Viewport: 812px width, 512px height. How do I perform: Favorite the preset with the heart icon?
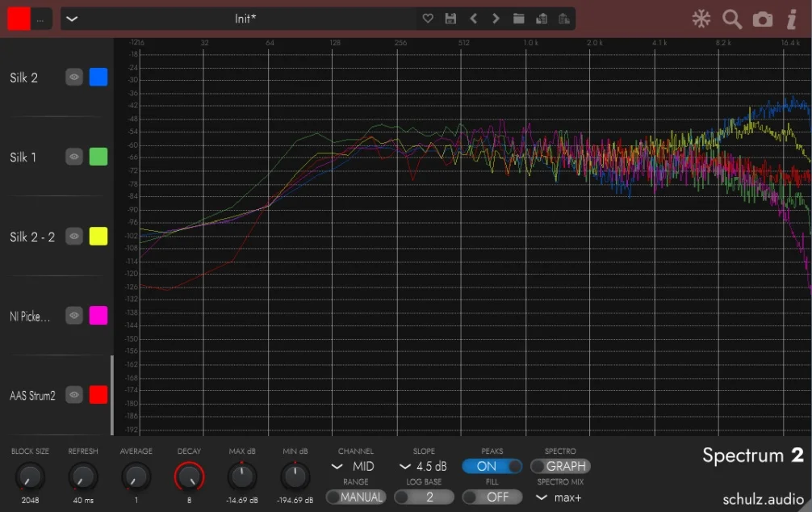pyautogui.click(x=428, y=19)
